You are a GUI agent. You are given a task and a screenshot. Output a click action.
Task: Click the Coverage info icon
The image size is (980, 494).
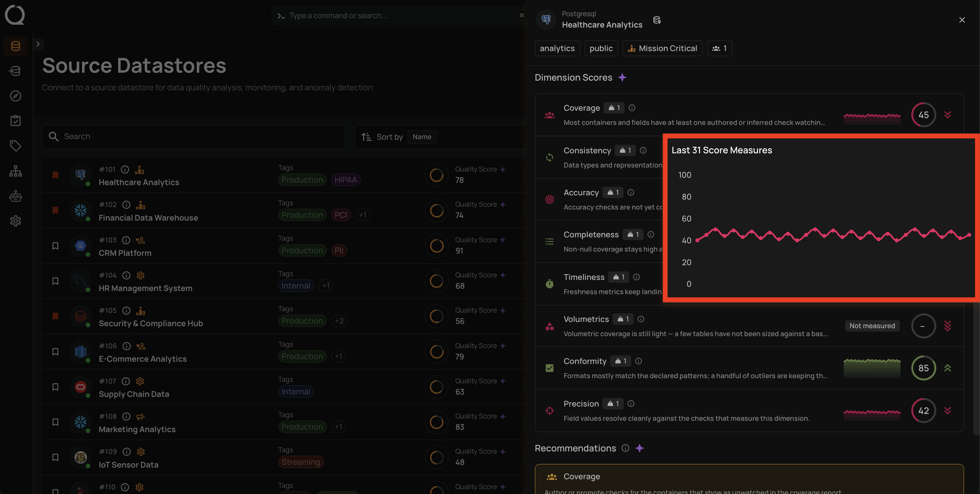coord(632,108)
